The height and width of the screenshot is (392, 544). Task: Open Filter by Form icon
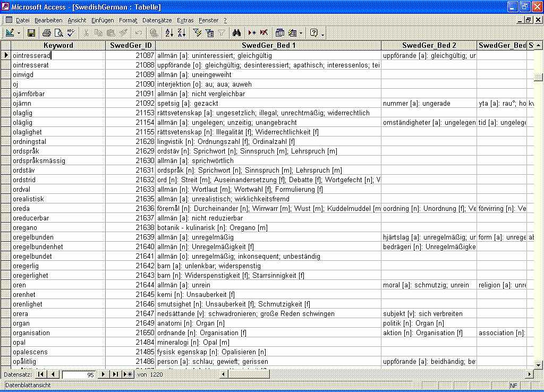pyautogui.click(x=209, y=33)
